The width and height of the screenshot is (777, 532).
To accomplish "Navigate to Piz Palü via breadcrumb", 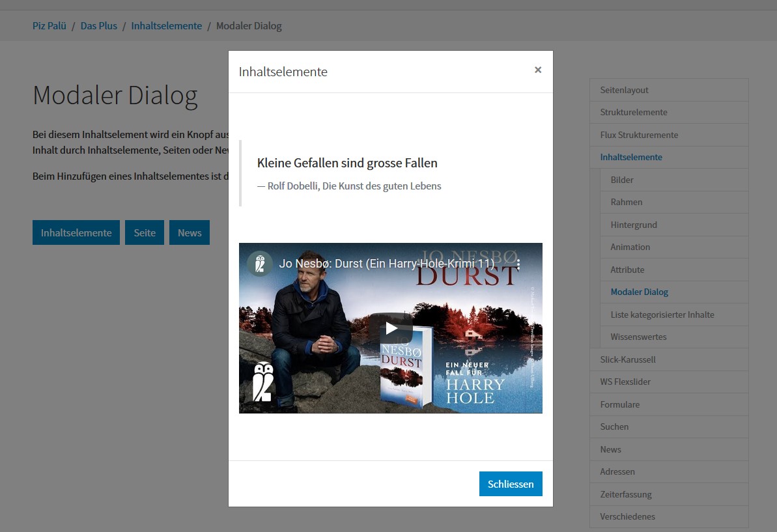I will coord(49,25).
